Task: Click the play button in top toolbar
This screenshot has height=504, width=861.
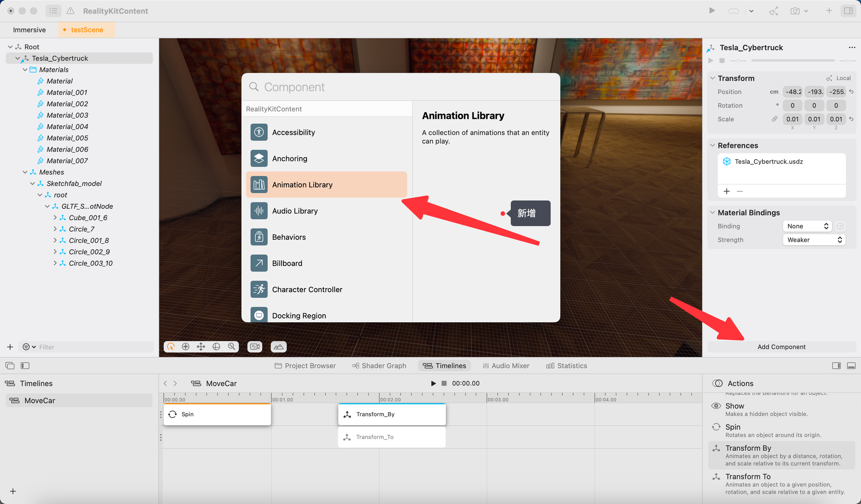Action: tap(712, 11)
